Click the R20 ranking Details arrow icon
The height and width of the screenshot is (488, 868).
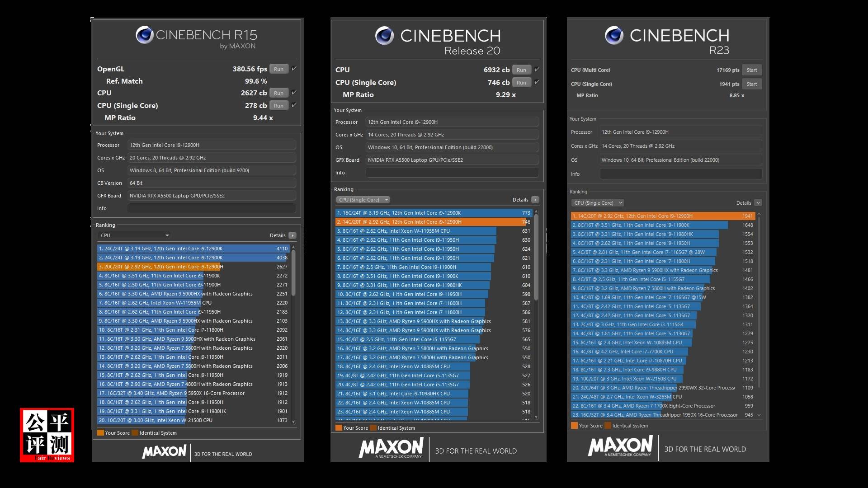coord(535,200)
